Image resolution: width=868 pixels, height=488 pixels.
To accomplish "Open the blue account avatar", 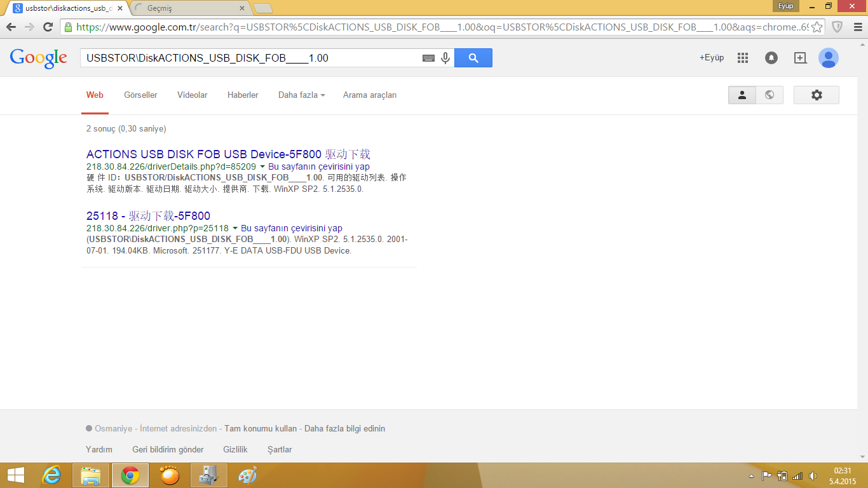I will click(x=828, y=58).
